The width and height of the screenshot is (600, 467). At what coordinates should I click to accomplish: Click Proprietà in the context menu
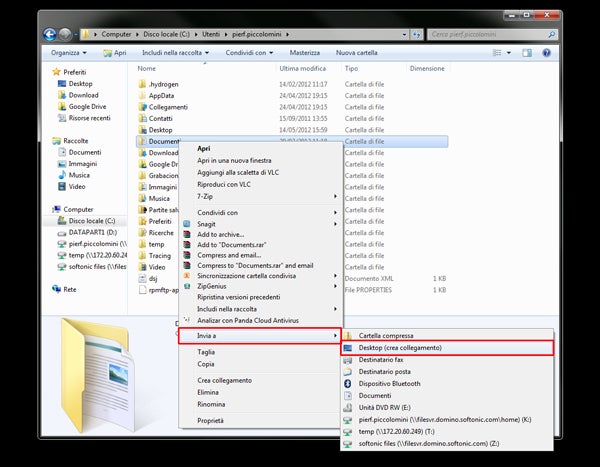tap(211, 421)
